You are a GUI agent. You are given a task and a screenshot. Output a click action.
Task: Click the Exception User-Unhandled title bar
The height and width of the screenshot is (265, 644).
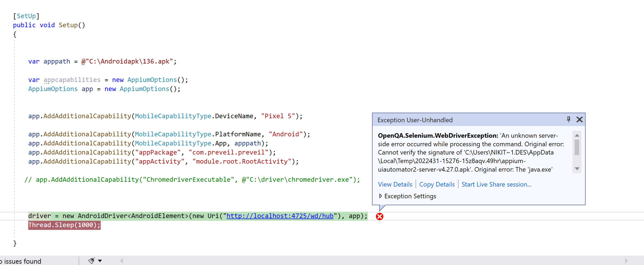(415, 120)
